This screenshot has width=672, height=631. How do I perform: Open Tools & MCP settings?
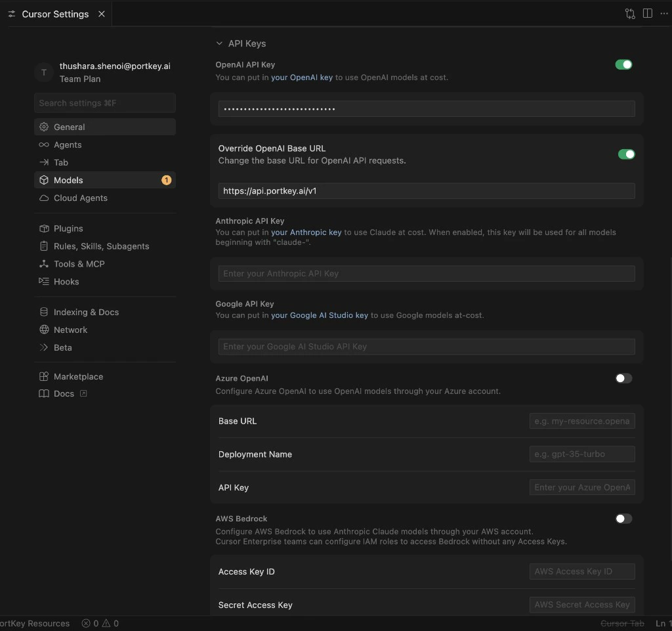[x=105, y=264]
